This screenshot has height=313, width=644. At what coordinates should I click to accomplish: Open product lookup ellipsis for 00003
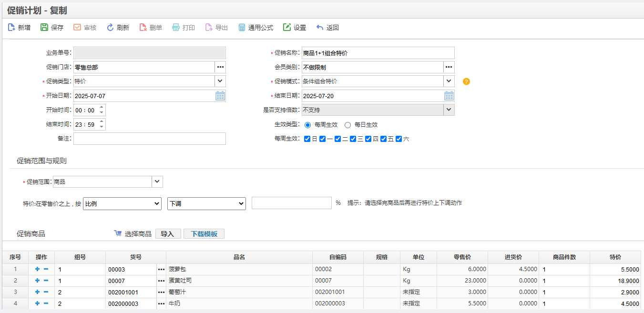[x=161, y=270]
